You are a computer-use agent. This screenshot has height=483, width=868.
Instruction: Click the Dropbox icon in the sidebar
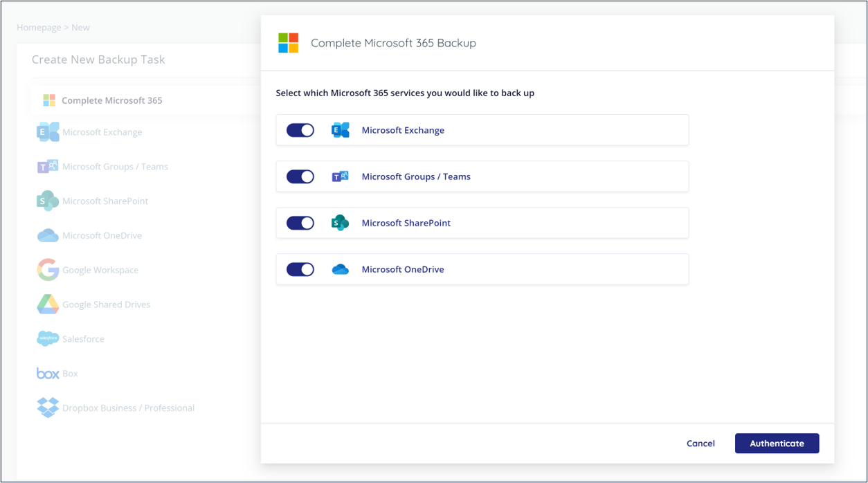click(48, 408)
